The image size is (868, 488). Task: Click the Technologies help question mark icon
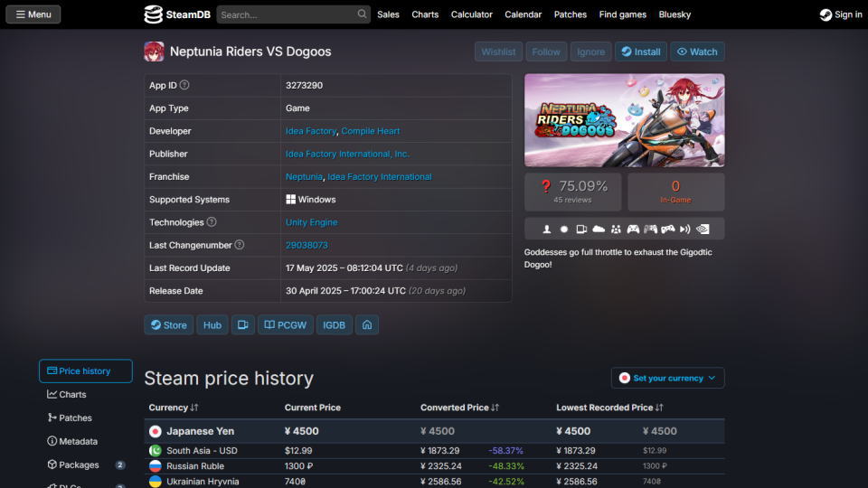(212, 222)
